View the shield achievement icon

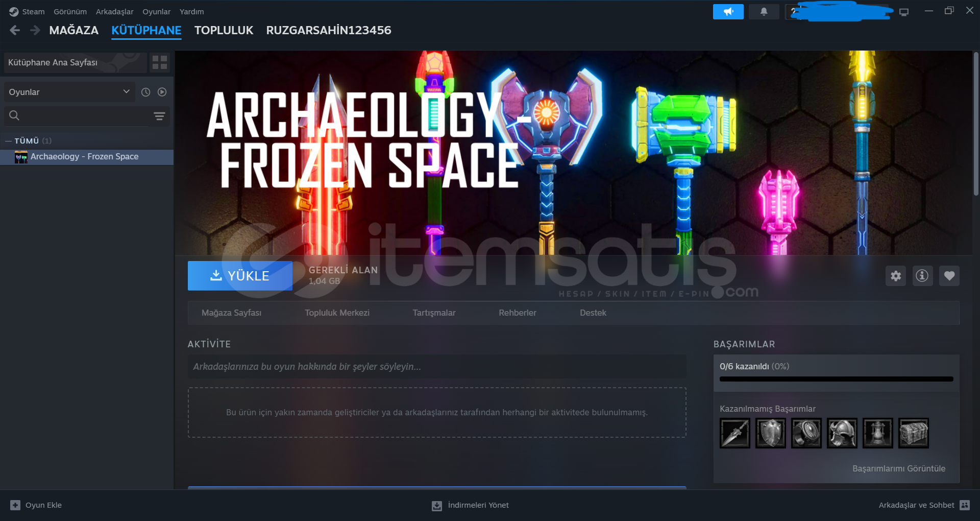pyautogui.click(x=771, y=433)
